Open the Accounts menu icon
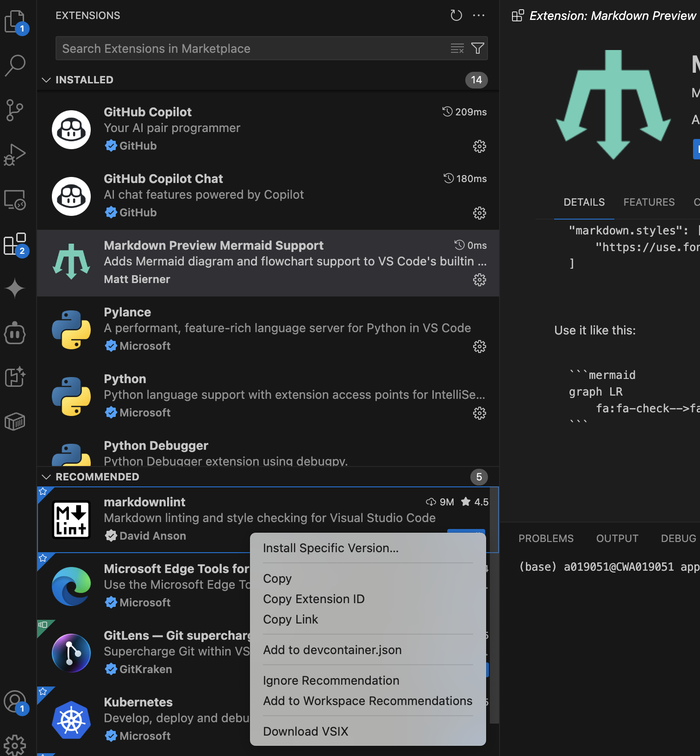The image size is (700, 756). pyautogui.click(x=16, y=703)
